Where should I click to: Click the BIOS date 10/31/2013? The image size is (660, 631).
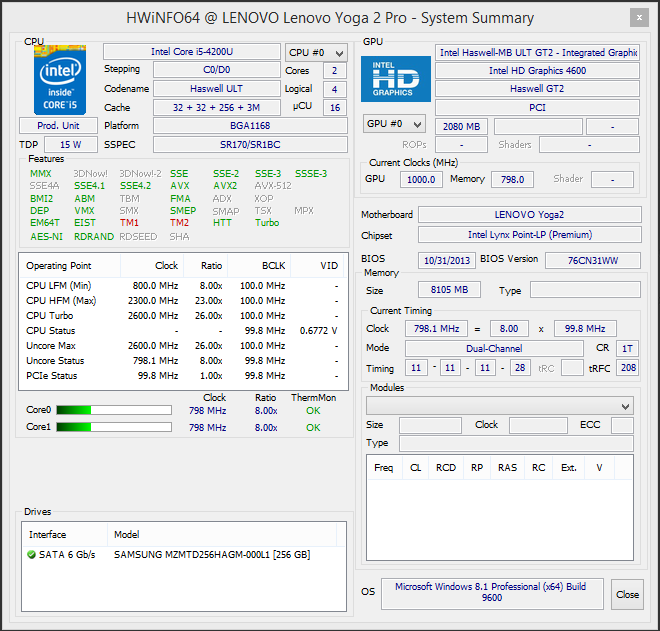(447, 260)
